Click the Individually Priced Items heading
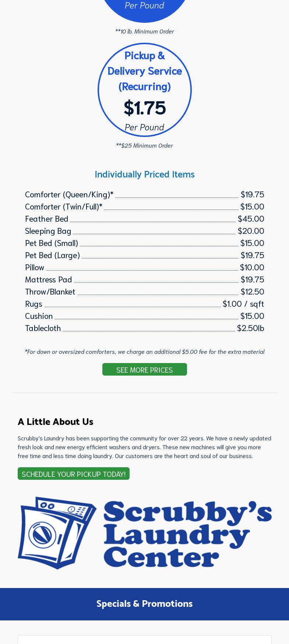289x644 pixels. tap(144, 174)
